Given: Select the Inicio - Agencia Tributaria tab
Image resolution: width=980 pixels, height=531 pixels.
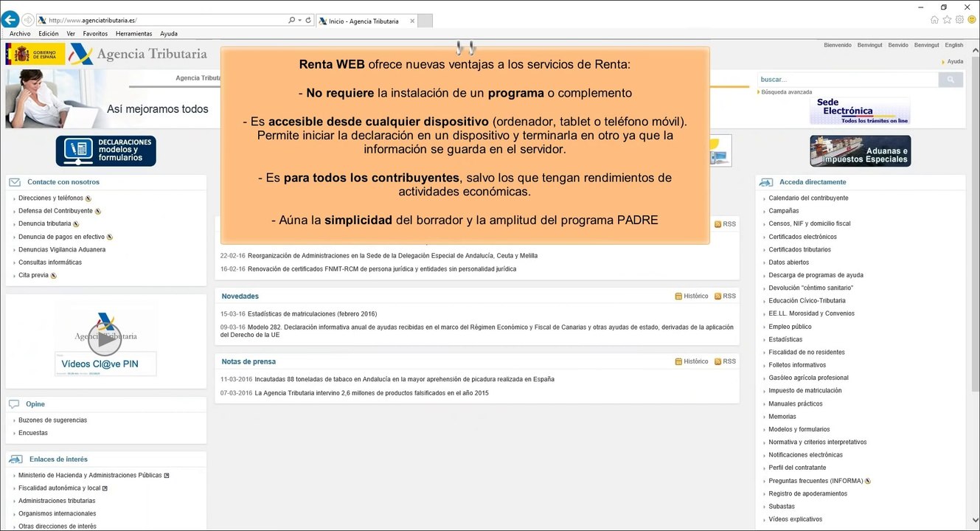Looking at the screenshot, I should point(366,21).
